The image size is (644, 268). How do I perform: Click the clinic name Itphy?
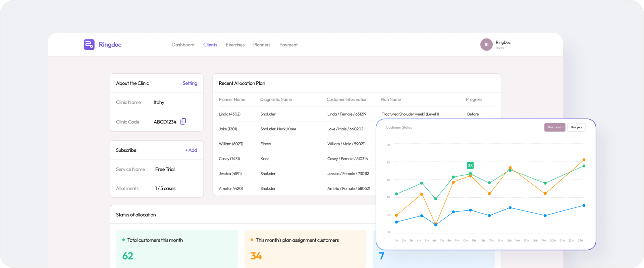click(x=159, y=103)
